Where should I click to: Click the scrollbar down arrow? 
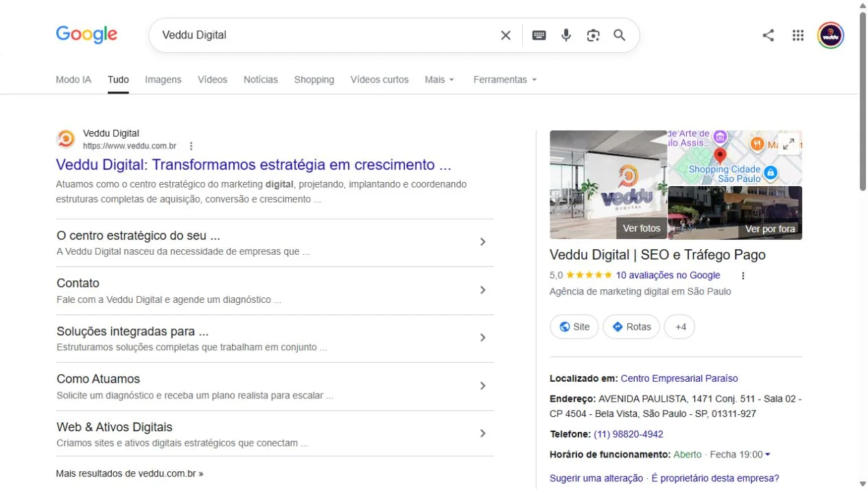pyautogui.click(x=863, y=484)
